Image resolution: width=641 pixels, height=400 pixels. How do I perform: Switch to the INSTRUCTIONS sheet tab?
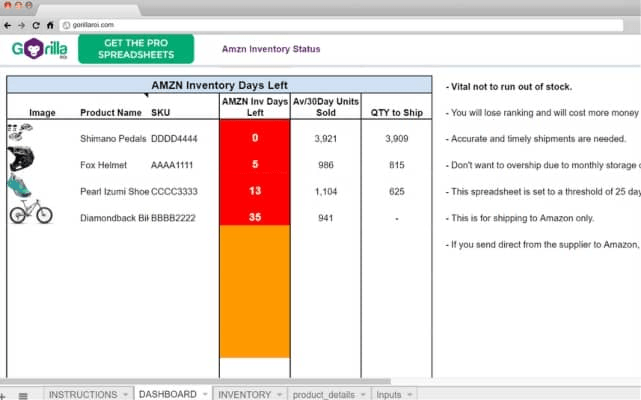coord(83,394)
